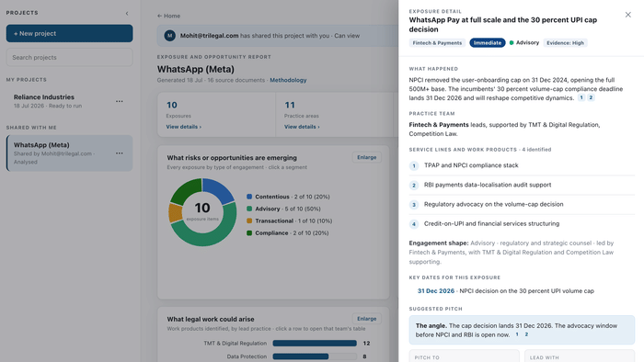Screen dimensions: 644x362
Task: Open the Methodology link
Action: click(288, 80)
